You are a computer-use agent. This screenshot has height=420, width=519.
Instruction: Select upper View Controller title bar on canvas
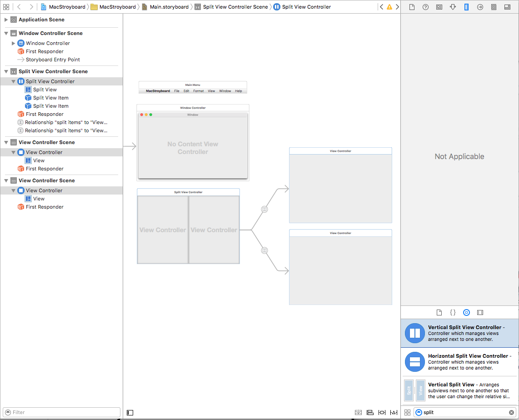pos(340,151)
